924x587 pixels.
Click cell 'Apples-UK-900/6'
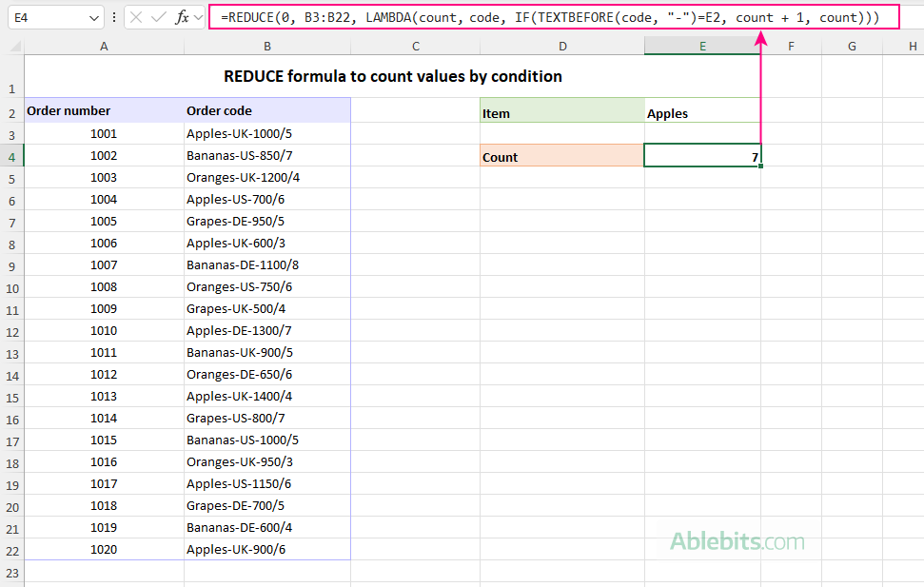(x=267, y=549)
